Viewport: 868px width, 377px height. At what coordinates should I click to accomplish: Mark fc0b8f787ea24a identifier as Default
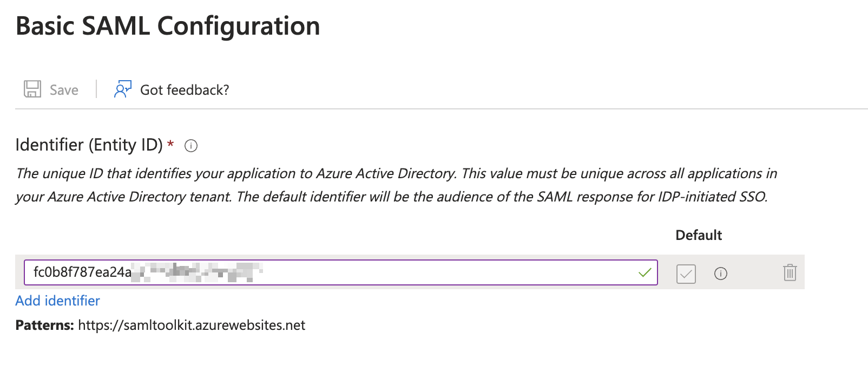686,274
